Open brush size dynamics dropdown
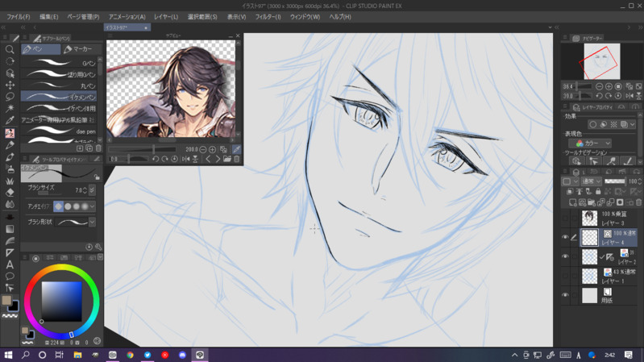Screen dimensions: 644x362 (x=92, y=189)
